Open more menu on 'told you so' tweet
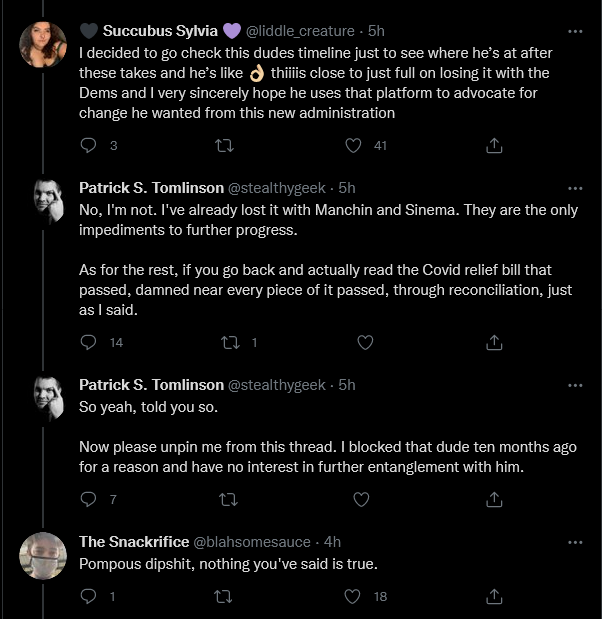 coord(575,386)
